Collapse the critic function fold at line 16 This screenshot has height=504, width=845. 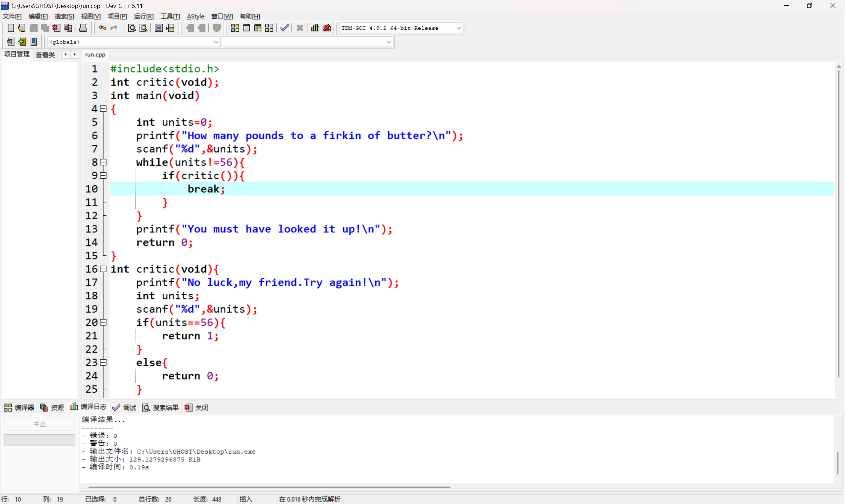pyautogui.click(x=103, y=269)
